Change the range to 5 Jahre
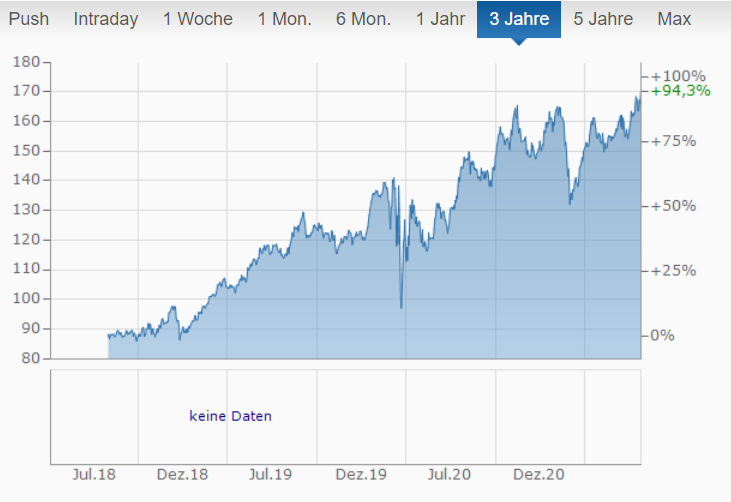Screen dimensions: 731x502 pos(603,19)
